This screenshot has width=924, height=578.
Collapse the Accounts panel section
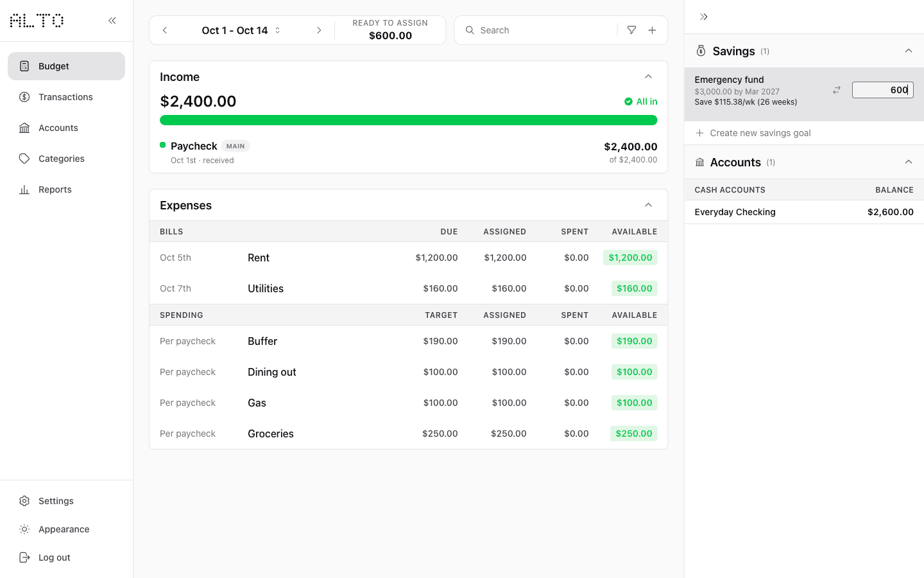(x=908, y=162)
